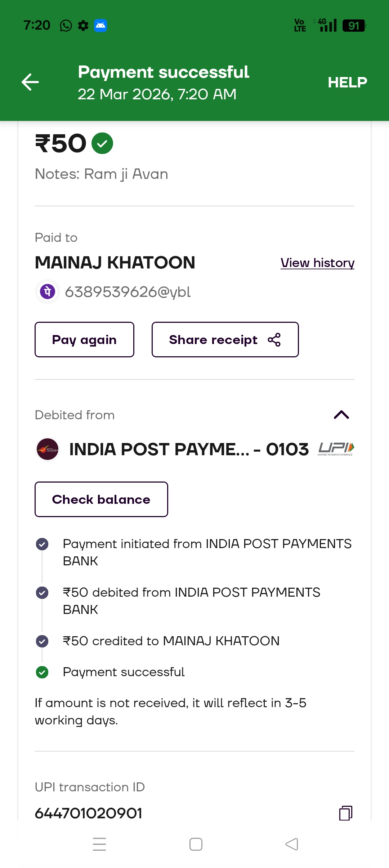Screen dimensions: 389x868
Task: Collapse the Debited from section
Action: (x=341, y=415)
